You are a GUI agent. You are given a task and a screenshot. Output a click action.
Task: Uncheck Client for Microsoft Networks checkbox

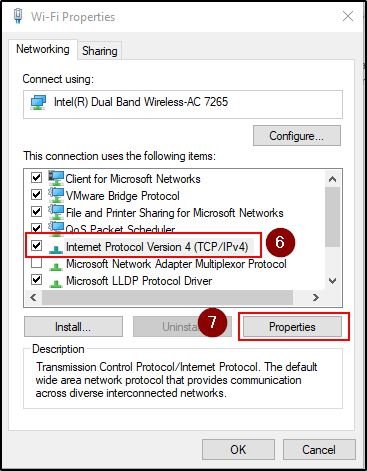36,177
